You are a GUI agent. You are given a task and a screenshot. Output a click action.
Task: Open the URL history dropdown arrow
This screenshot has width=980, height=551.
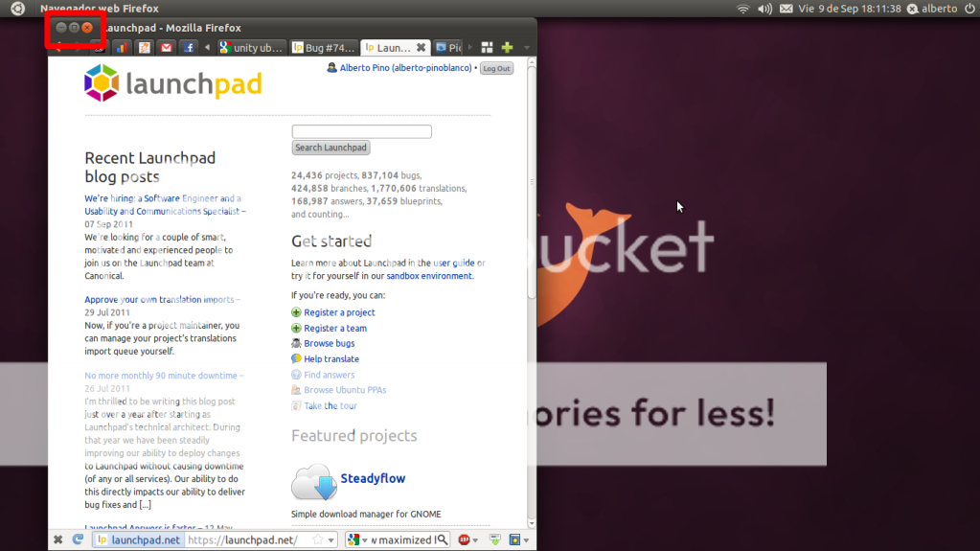(x=331, y=540)
